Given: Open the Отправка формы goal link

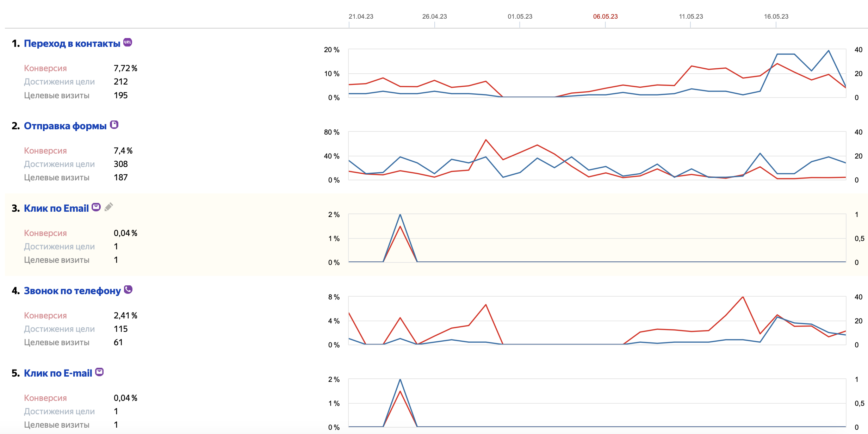Looking at the screenshot, I should pos(65,126).
